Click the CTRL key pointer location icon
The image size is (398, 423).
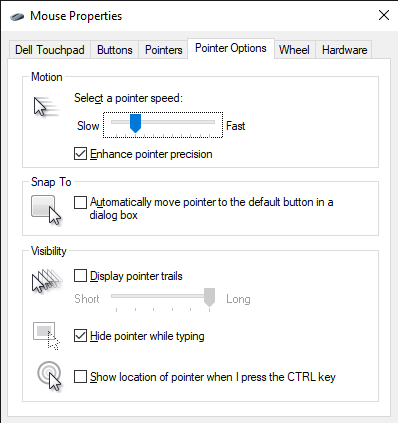50,376
